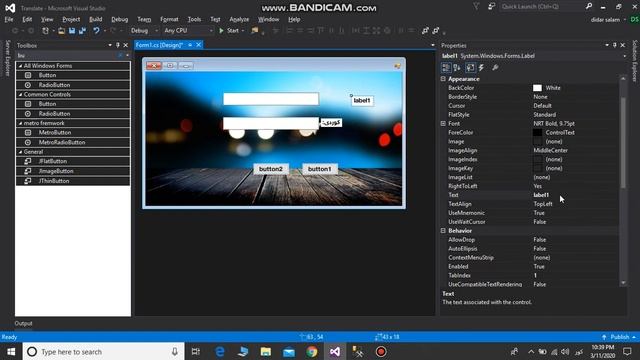Click the Undo arrow icon

(96, 31)
